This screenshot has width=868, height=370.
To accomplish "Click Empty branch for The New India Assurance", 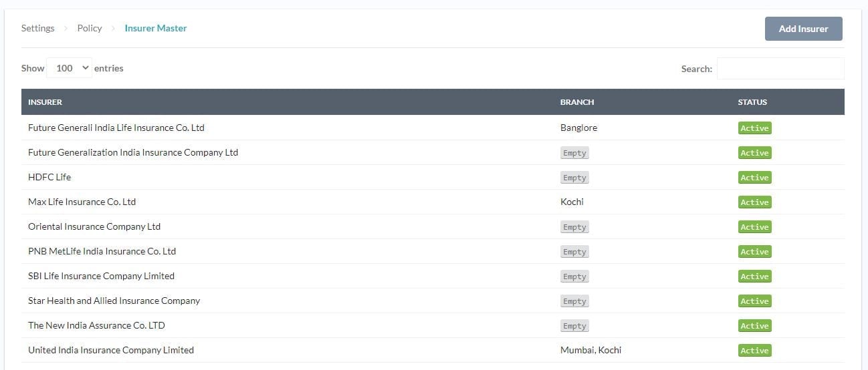I will tap(574, 326).
